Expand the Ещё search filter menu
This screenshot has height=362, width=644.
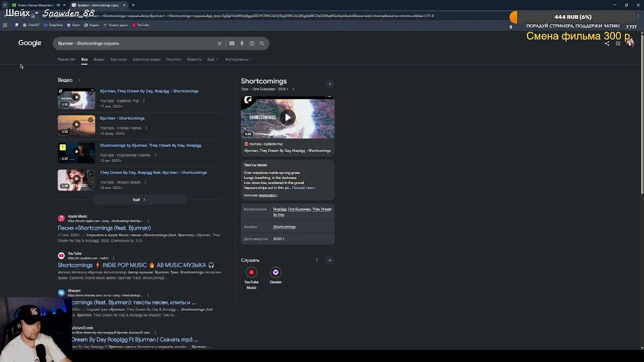coord(213,59)
